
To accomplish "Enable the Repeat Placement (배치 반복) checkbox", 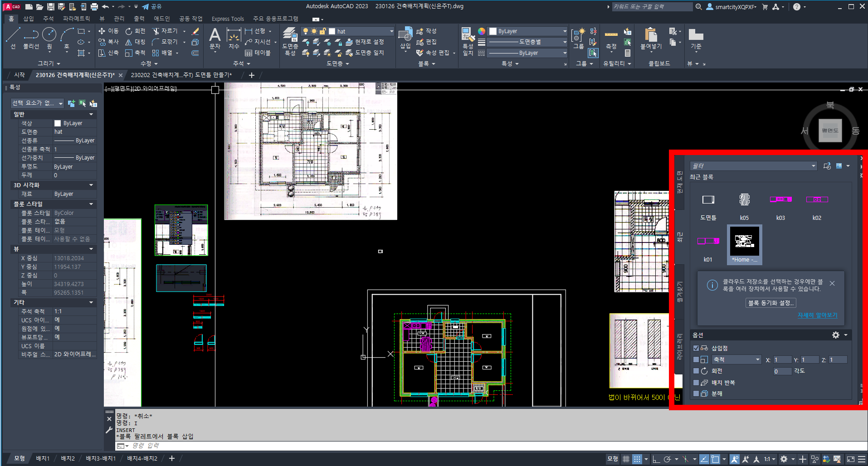I will coord(696,383).
